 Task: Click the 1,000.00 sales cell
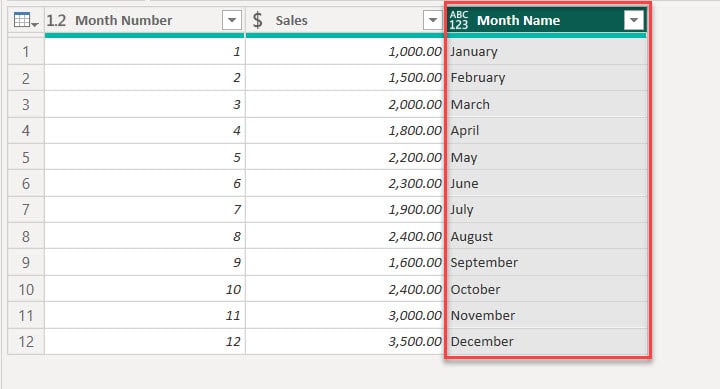point(345,51)
